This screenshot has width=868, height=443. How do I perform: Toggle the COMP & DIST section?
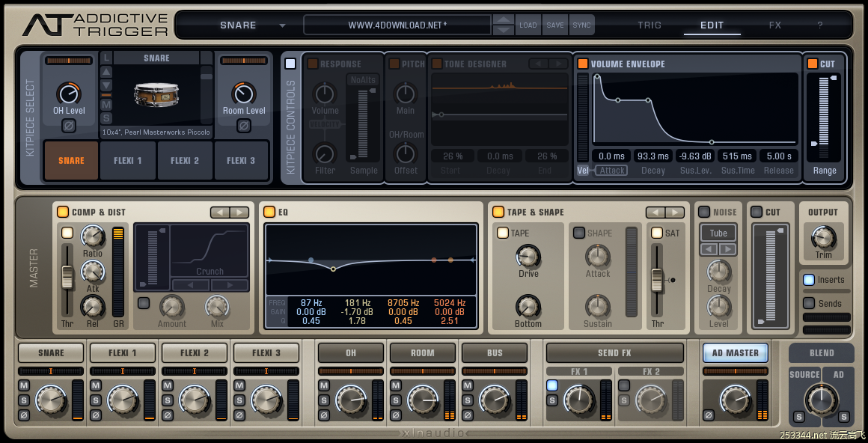[x=63, y=212]
